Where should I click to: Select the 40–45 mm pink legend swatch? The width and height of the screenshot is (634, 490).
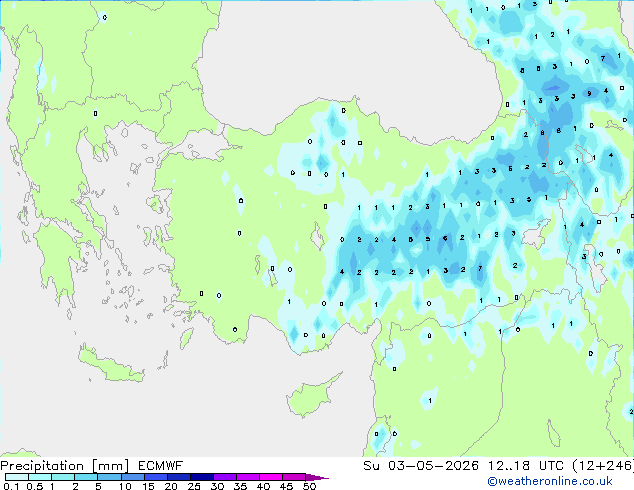tap(271, 477)
